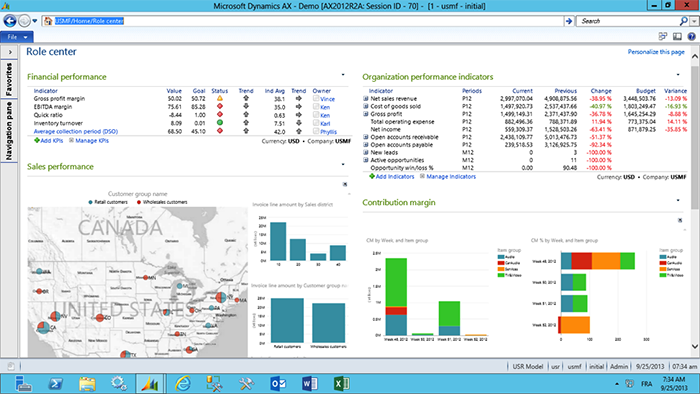Open the Favorites side tab
Image resolution: width=700 pixels, height=394 pixels.
[9, 79]
